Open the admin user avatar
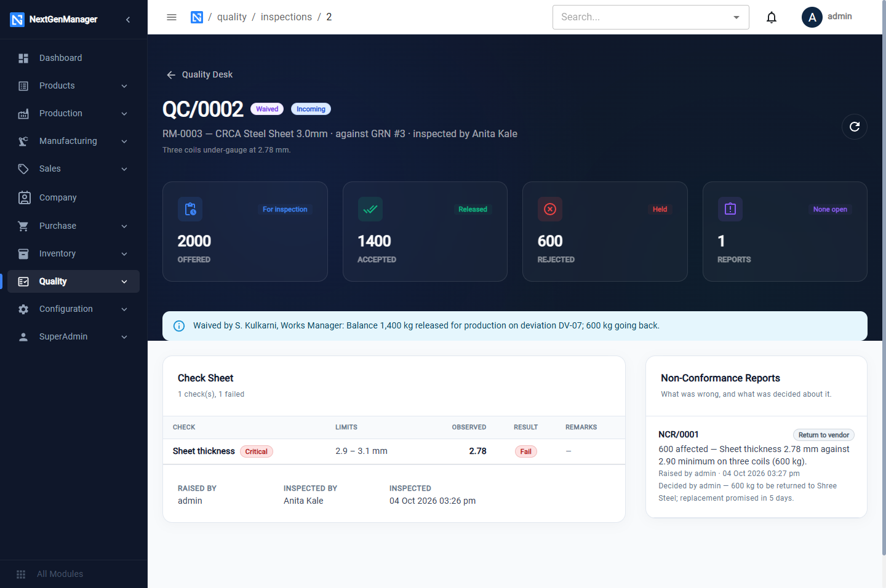886x588 pixels. click(x=812, y=17)
